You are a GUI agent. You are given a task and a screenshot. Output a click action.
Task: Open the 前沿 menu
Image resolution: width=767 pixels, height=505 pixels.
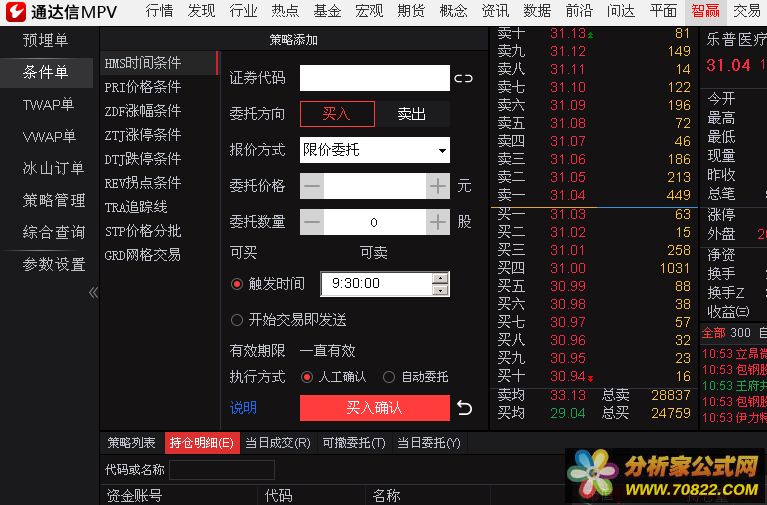pos(579,11)
